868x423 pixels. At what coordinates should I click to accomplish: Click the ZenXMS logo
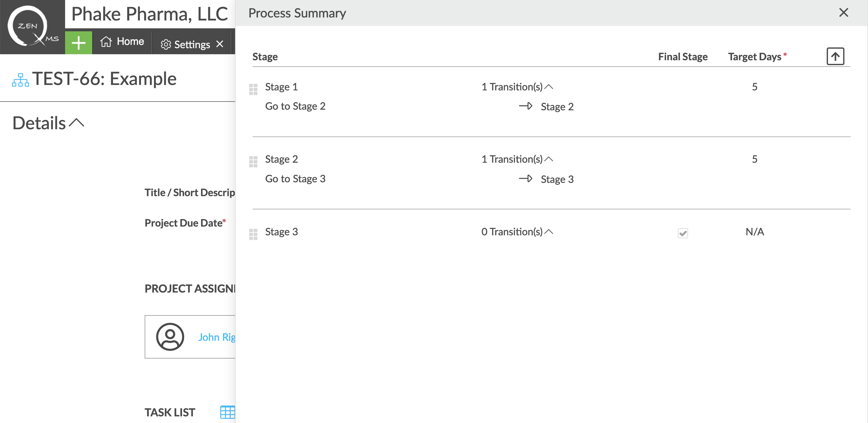[32, 27]
